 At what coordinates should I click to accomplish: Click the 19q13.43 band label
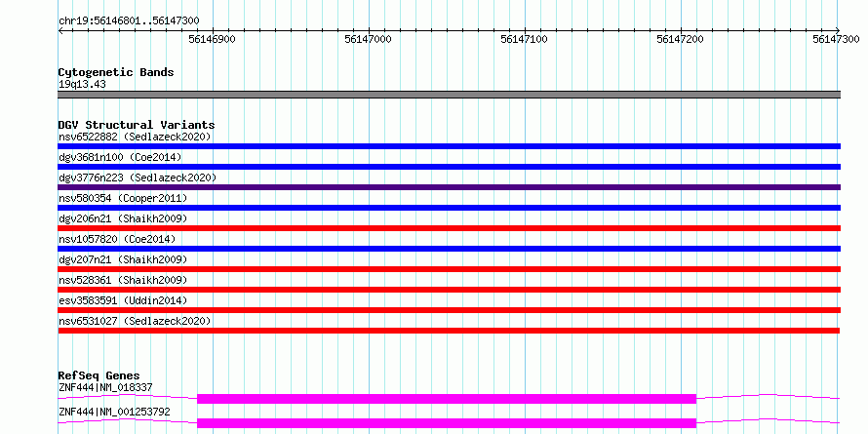pyautogui.click(x=82, y=85)
